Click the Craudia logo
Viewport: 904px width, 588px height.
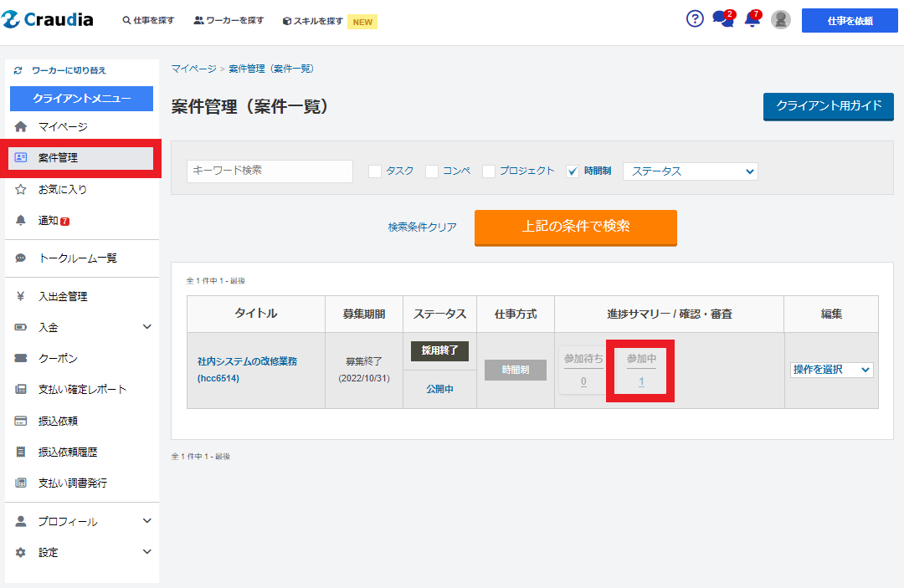(x=48, y=20)
